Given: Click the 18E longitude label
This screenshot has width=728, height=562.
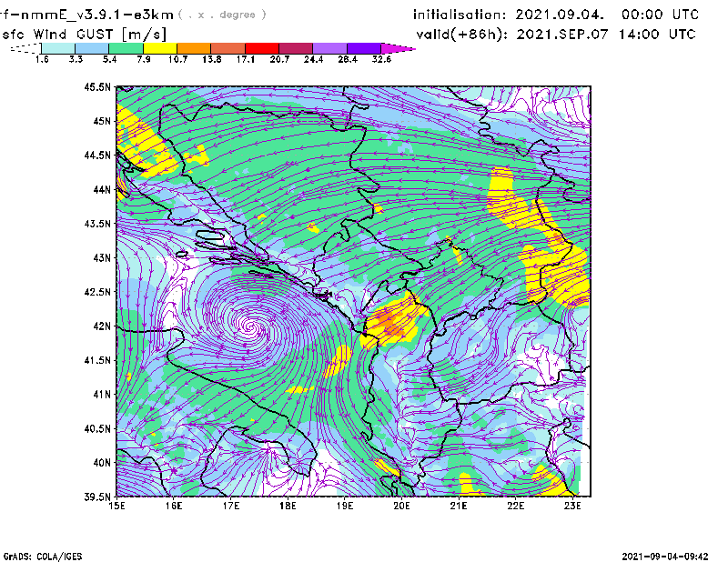Looking at the screenshot, I should tap(288, 507).
